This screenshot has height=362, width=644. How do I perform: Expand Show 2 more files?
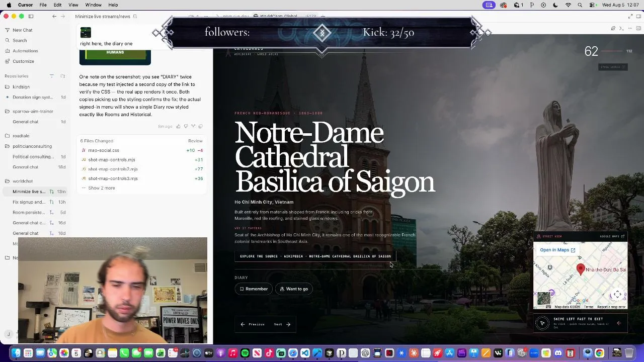[x=101, y=188]
